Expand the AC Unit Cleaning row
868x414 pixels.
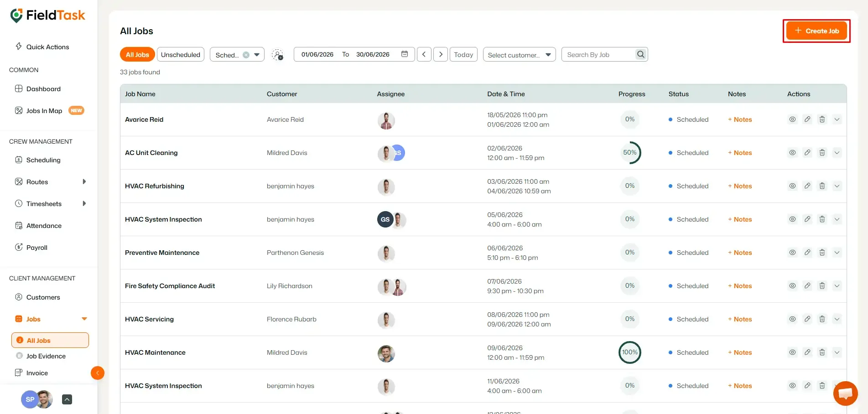837,153
